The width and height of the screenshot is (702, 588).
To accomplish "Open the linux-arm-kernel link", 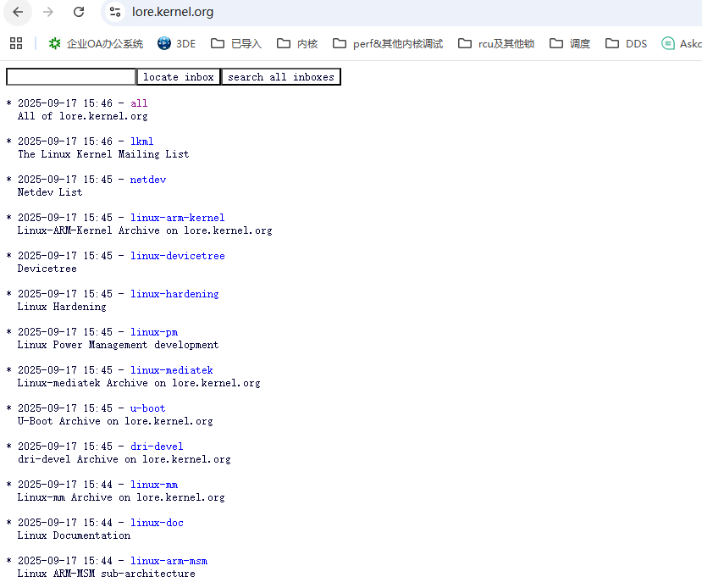I will tap(177, 218).
